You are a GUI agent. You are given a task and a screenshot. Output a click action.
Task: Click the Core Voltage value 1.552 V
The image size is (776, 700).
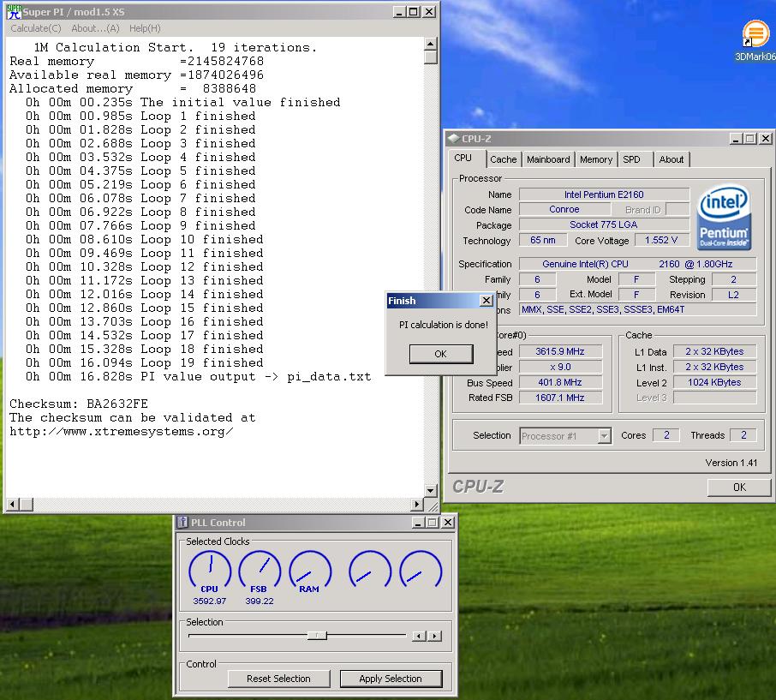tap(661, 240)
